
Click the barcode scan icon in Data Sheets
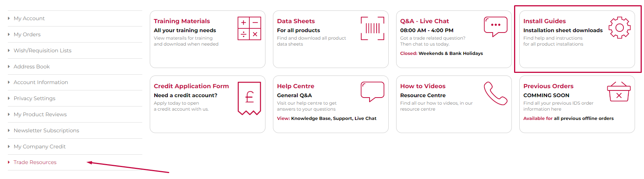[x=373, y=28]
